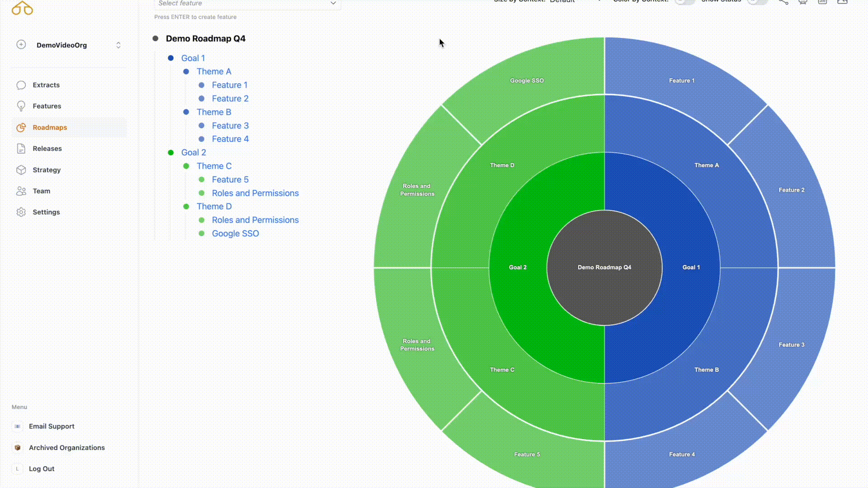This screenshot has width=868, height=488.
Task: Toggle the Color by Context switch
Action: pyautogui.click(x=685, y=1)
